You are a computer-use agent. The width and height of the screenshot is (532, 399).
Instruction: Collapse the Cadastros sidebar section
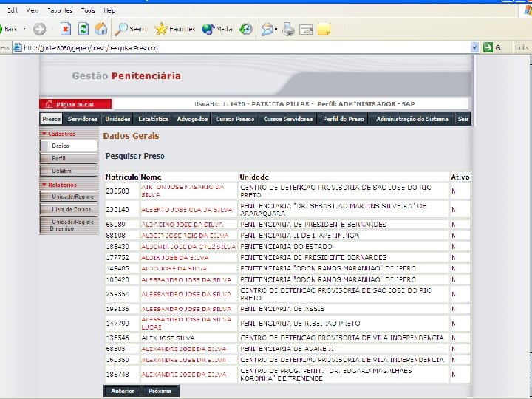coord(58,134)
